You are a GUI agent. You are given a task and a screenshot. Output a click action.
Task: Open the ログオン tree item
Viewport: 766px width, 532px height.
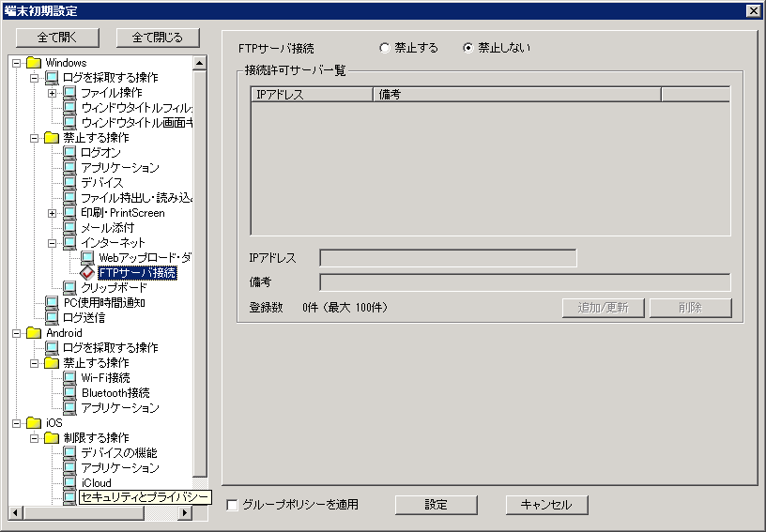(x=100, y=153)
